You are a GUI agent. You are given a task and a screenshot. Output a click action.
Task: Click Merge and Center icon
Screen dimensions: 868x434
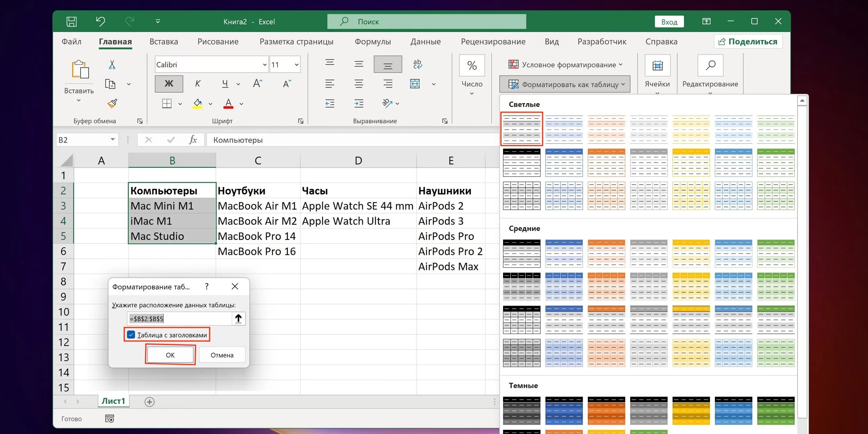(415, 84)
